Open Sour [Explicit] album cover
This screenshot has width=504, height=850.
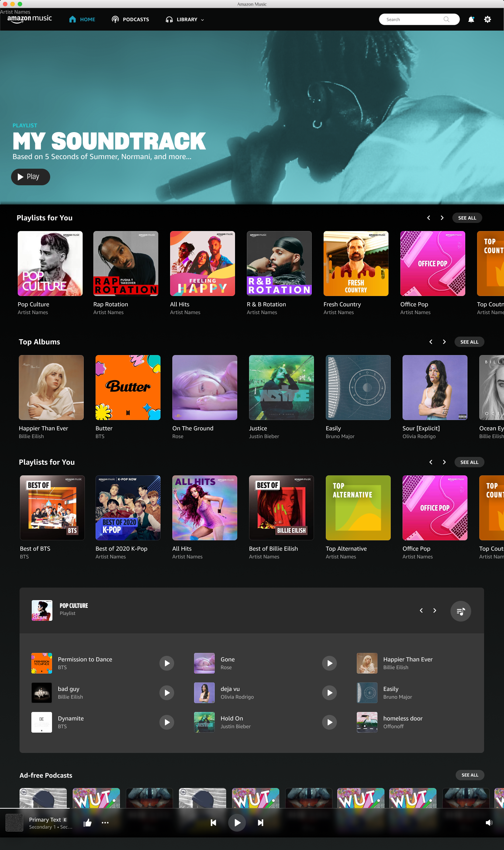tap(435, 388)
